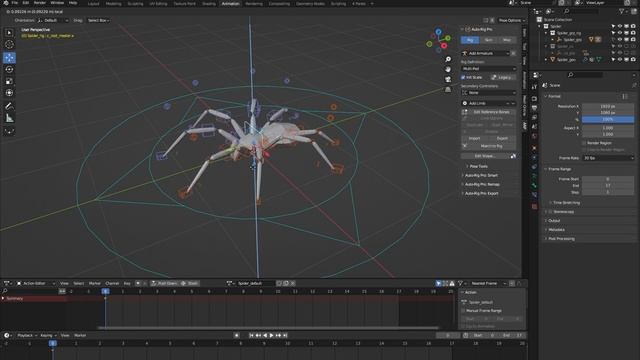Click the Edit Shape button
The image size is (640, 360).
tap(485, 156)
